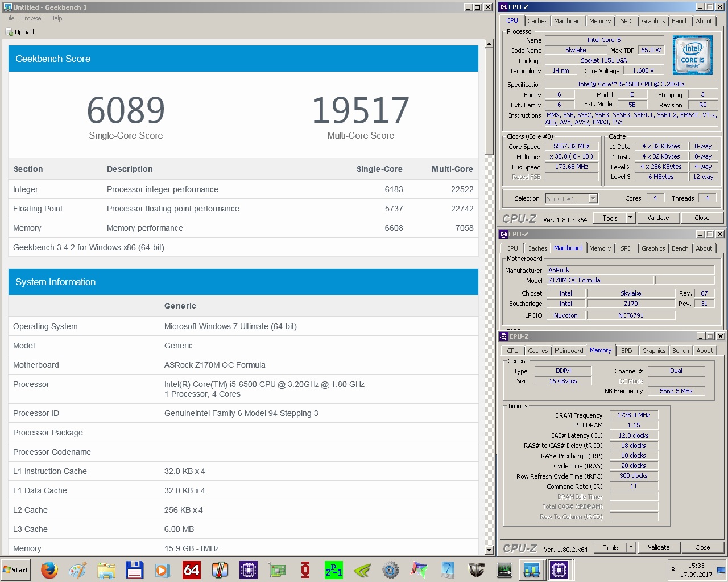The width and height of the screenshot is (728, 582).
Task: Select the Floating Point row in results
Action: 243,209
